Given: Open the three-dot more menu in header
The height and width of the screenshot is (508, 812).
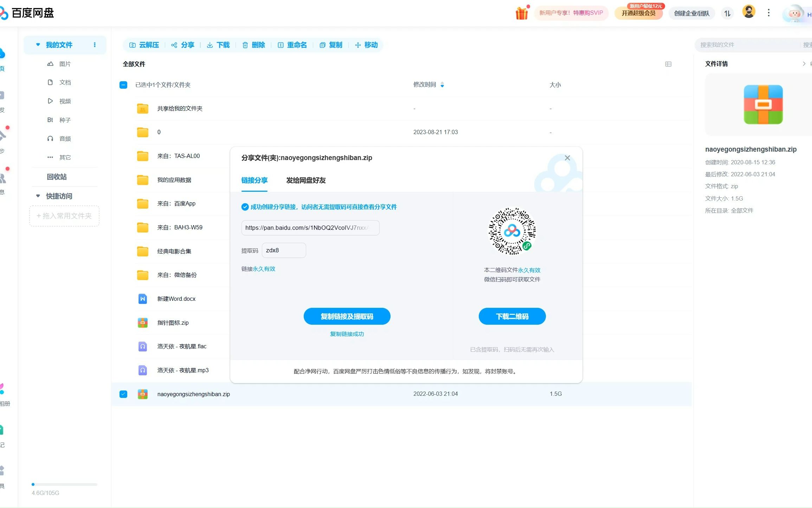Looking at the screenshot, I should coord(768,13).
